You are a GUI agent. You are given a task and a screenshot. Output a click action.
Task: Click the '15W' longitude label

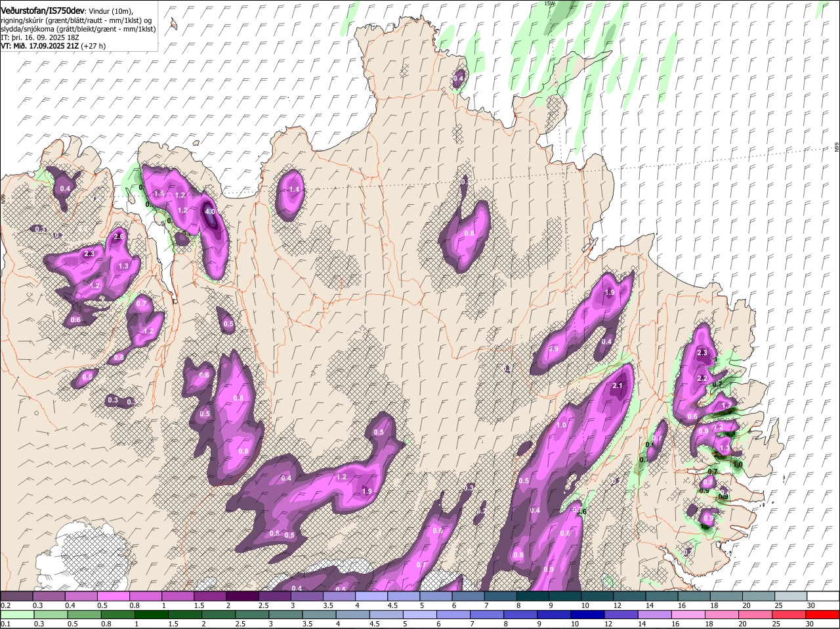tap(549, 3)
